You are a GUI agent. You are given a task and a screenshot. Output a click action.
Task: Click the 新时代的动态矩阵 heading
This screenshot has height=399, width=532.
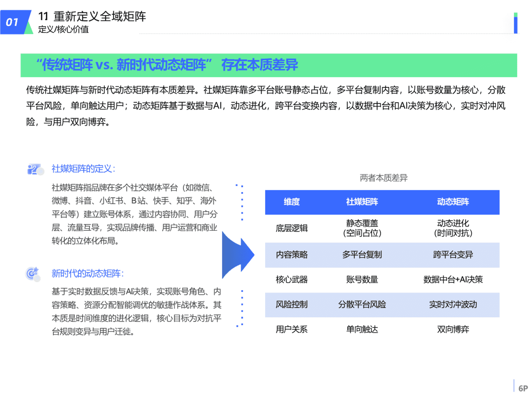(x=88, y=273)
